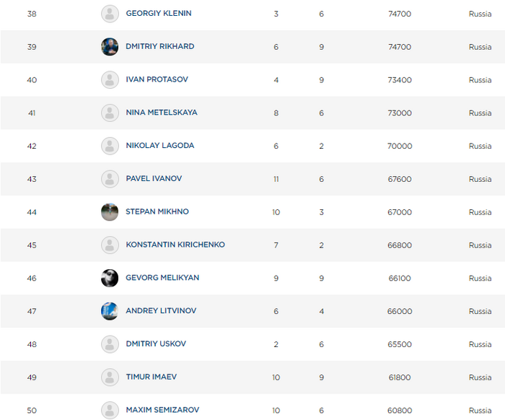Click Gevorg Melikyan's profile photo
Viewport: 505px width, 420px height.
point(110,278)
